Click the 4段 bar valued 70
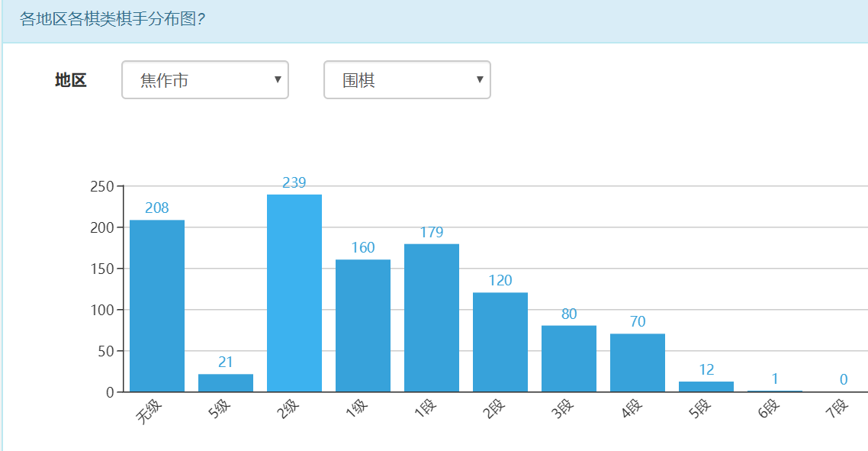 638,363
